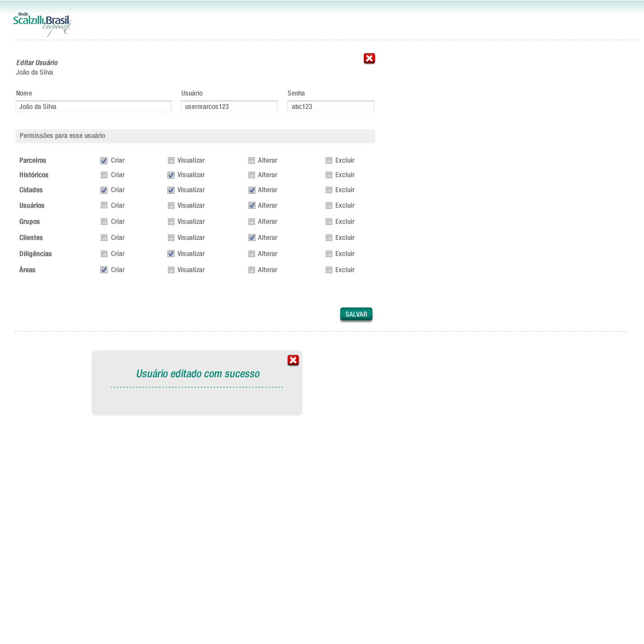Image resolution: width=644 pixels, height=644 pixels.
Task: Enable Excluir permission for Cidades
Action: (x=329, y=190)
